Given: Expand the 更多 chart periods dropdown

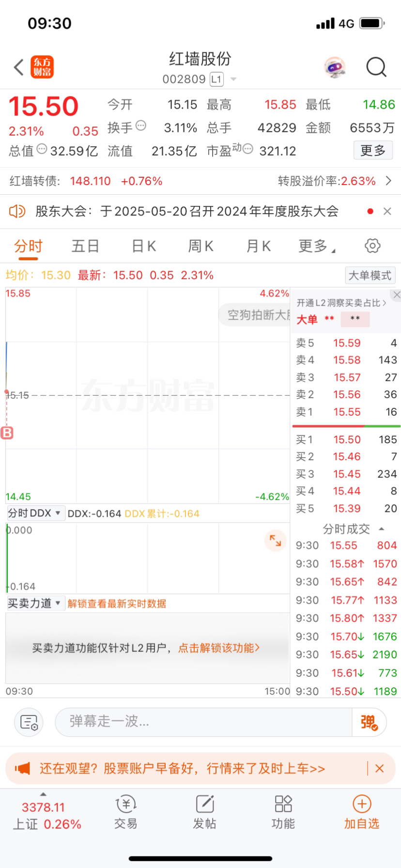Looking at the screenshot, I should pos(317,246).
